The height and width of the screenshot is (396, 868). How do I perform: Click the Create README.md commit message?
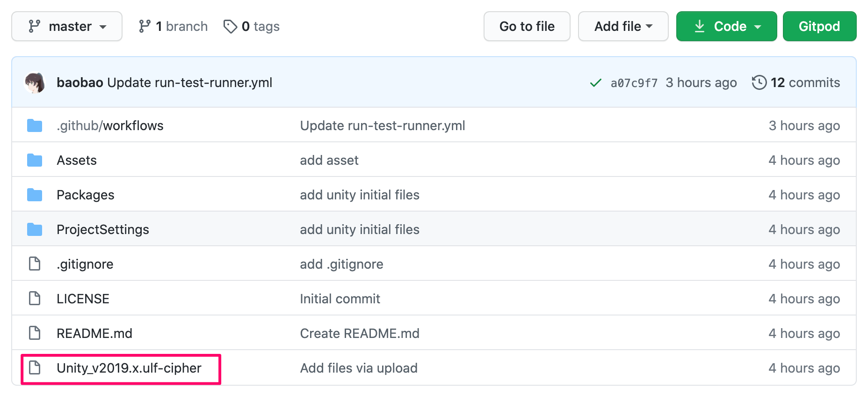(360, 333)
